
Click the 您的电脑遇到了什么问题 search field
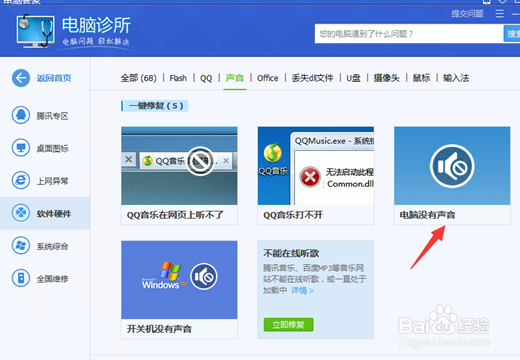pos(409,34)
